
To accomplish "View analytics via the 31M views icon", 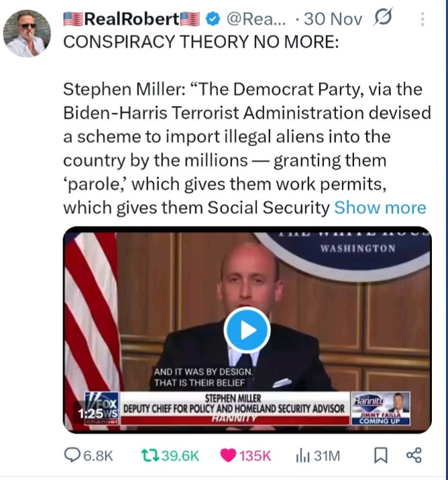I will click(318, 455).
